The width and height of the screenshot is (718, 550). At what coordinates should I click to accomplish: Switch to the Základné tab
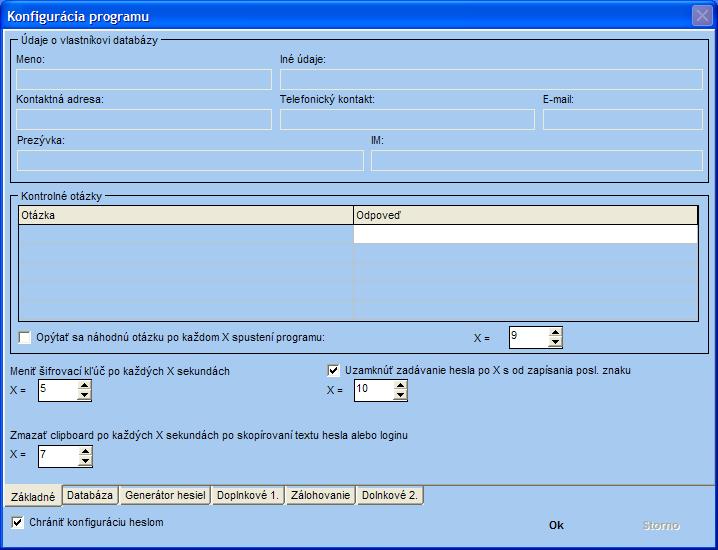(x=33, y=496)
